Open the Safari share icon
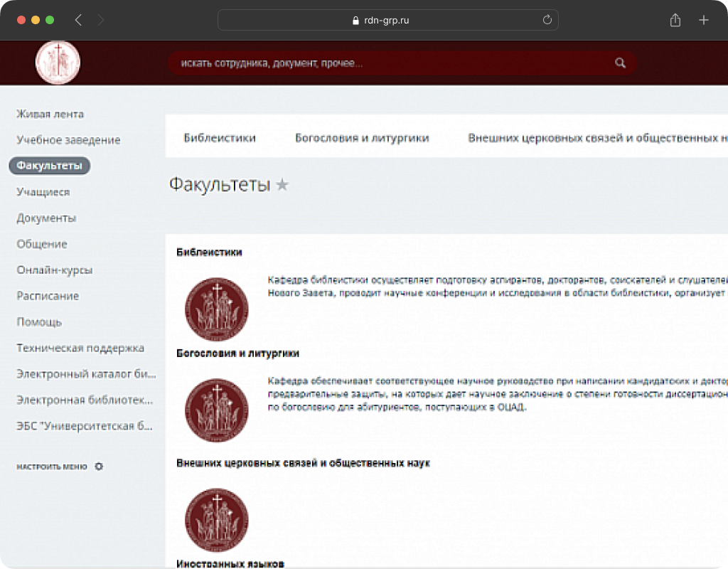 675,20
